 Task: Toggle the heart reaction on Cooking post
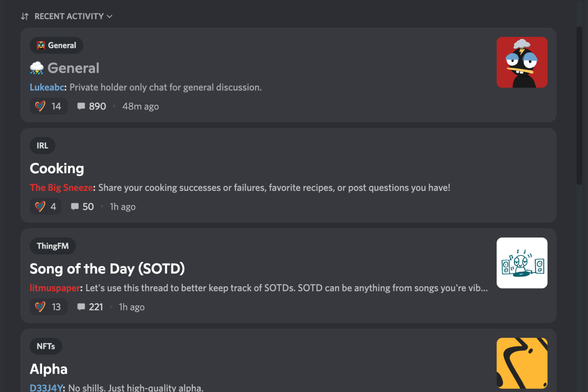[45, 207]
